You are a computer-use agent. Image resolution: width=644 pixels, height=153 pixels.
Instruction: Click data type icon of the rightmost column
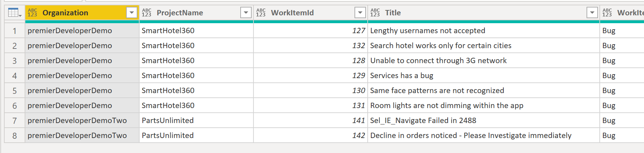pyautogui.click(x=607, y=13)
